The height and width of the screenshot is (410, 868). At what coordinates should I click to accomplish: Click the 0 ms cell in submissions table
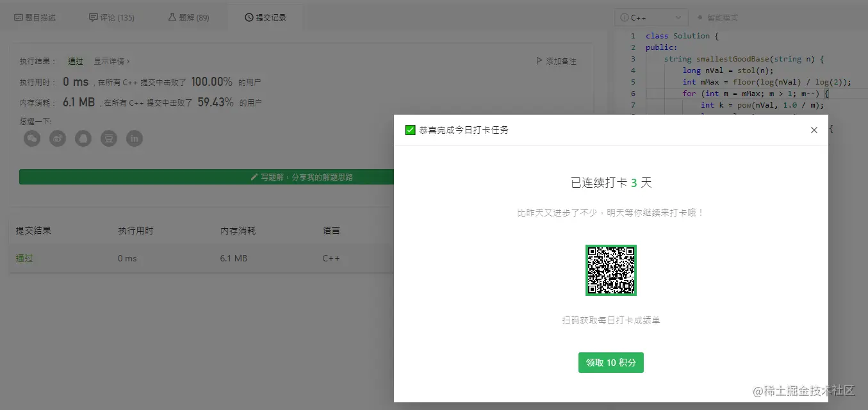[127, 258]
